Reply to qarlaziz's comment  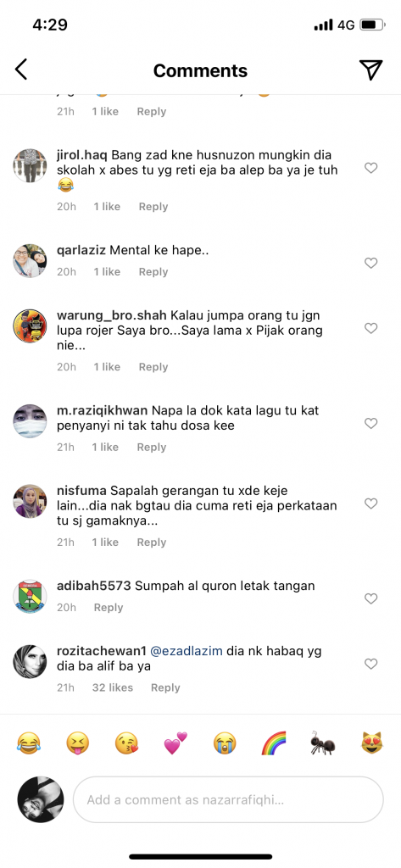coord(153,272)
